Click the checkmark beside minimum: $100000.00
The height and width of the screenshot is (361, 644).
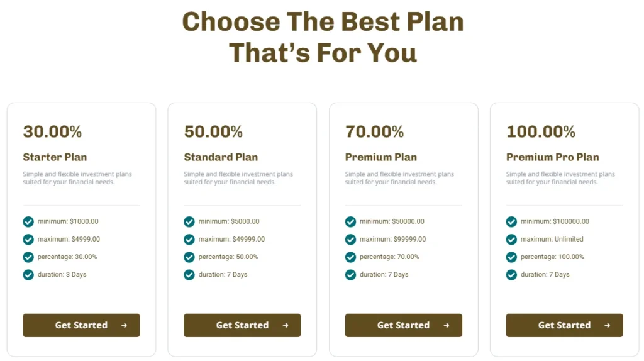click(511, 221)
